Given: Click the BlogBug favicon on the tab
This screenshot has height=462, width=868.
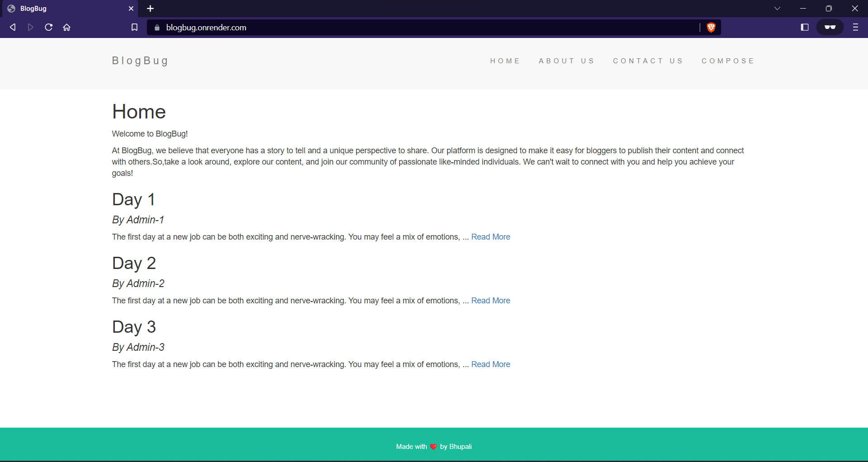Looking at the screenshot, I should point(11,9).
